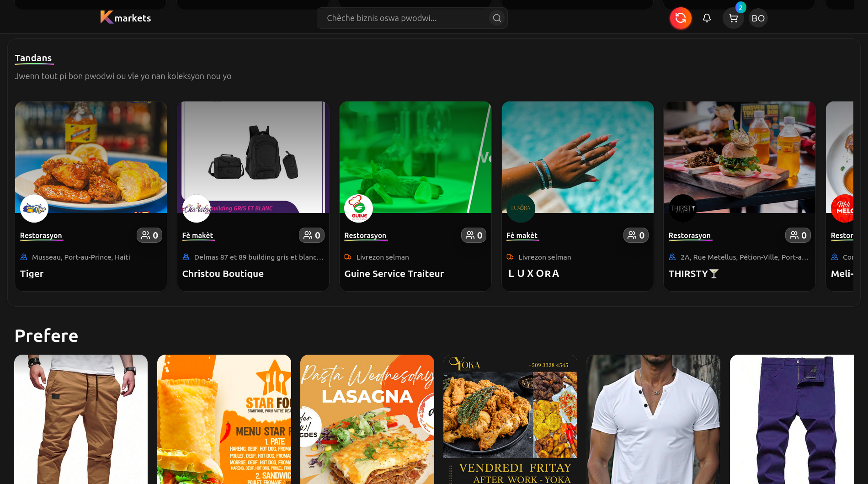868x484 pixels.
Task: Click location pin icon beside Musseau address
Action: [x=24, y=257]
